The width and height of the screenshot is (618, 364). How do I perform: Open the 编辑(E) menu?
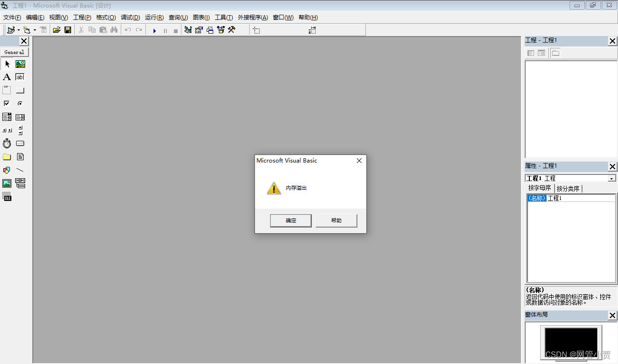click(x=35, y=18)
